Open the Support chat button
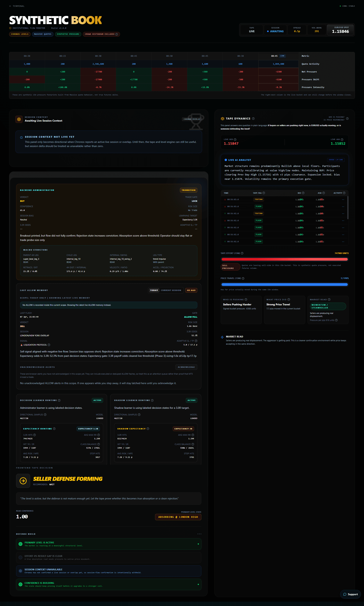Screen dimensions: 364x606 [350, 594]
